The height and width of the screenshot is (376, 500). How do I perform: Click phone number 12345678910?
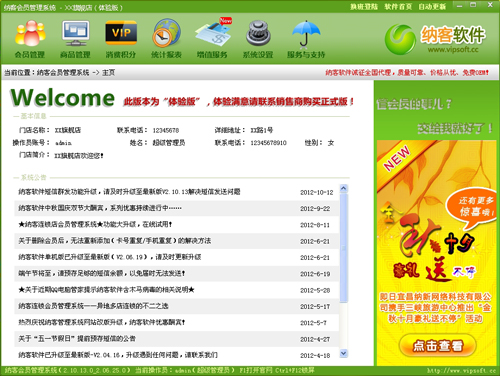tap(268, 143)
